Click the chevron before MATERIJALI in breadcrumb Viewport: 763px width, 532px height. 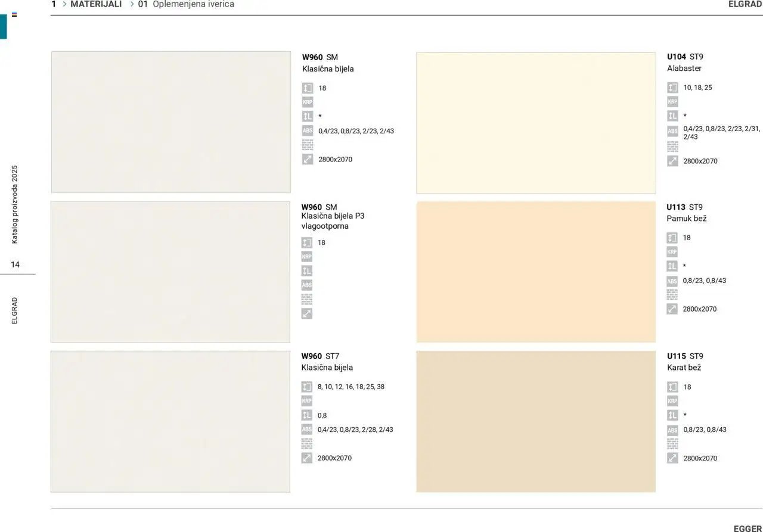pos(64,4)
